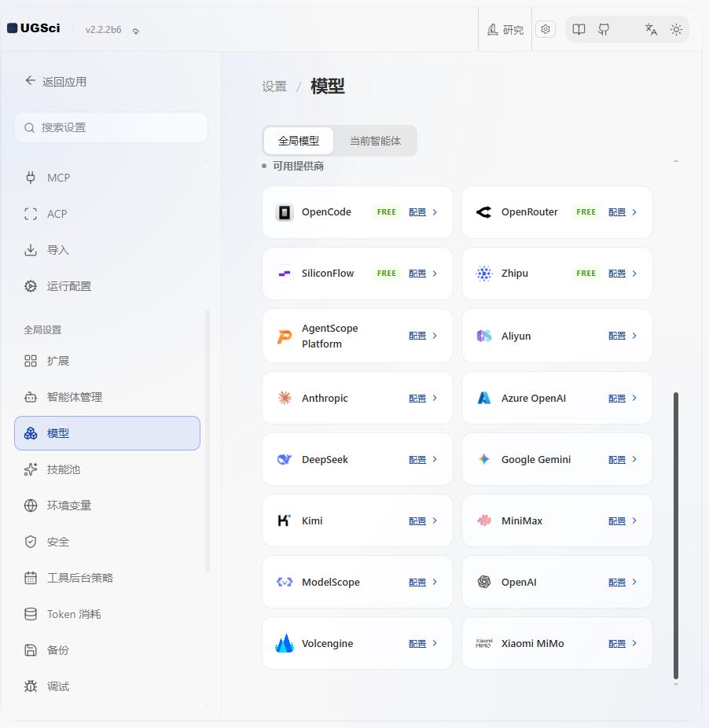Click the gear settings icon in header
The height and width of the screenshot is (728, 709).
546,29
